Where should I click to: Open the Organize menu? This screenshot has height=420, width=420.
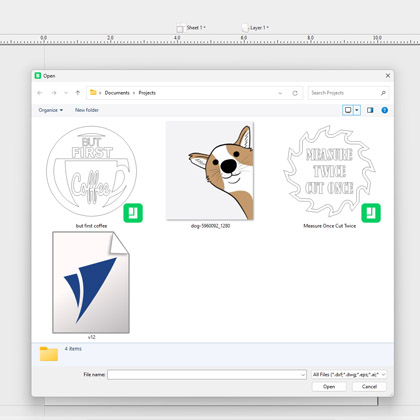[x=51, y=110]
